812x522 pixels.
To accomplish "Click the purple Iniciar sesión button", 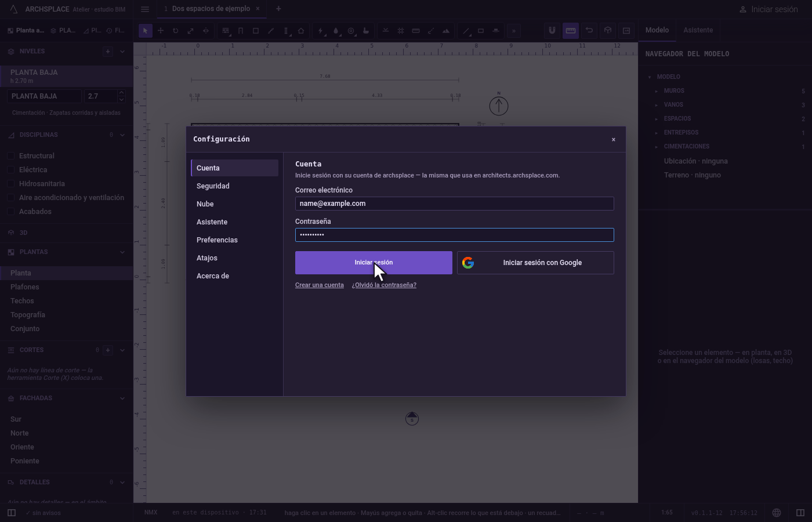I will [x=374, y=263].
